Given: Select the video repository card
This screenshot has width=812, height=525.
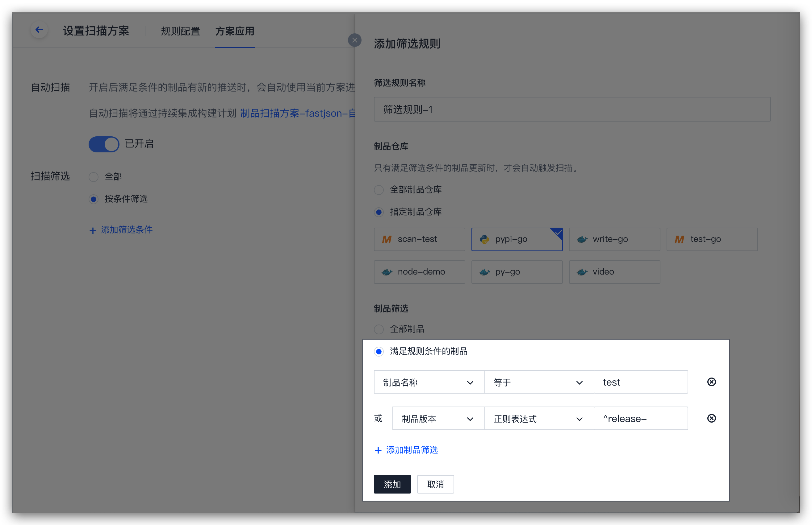Looking at the screenshot, I should 614,272.
